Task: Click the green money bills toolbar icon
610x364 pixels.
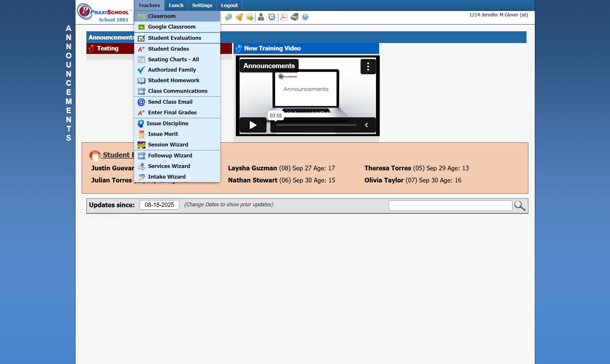Action: (x=228, y=17)
